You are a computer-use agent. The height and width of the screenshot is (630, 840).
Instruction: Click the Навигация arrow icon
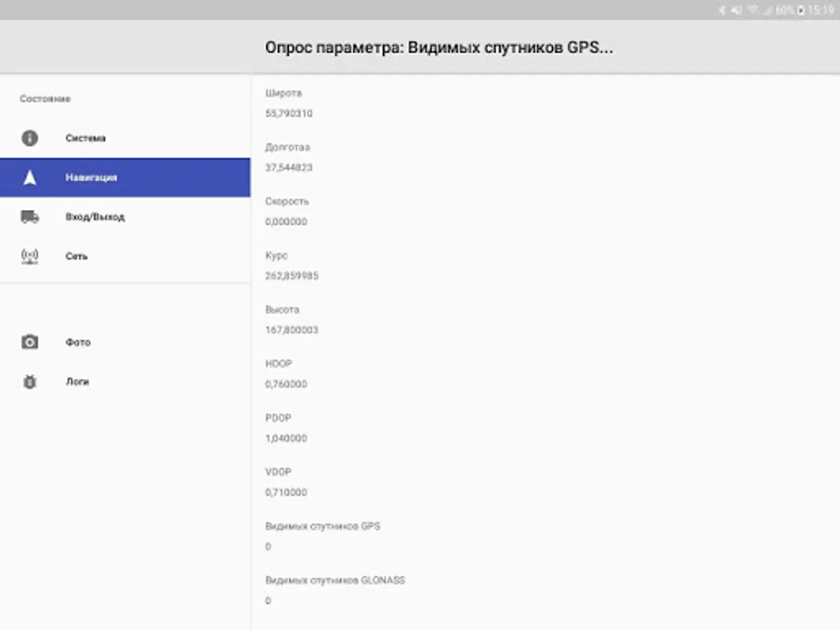point(29,178)
